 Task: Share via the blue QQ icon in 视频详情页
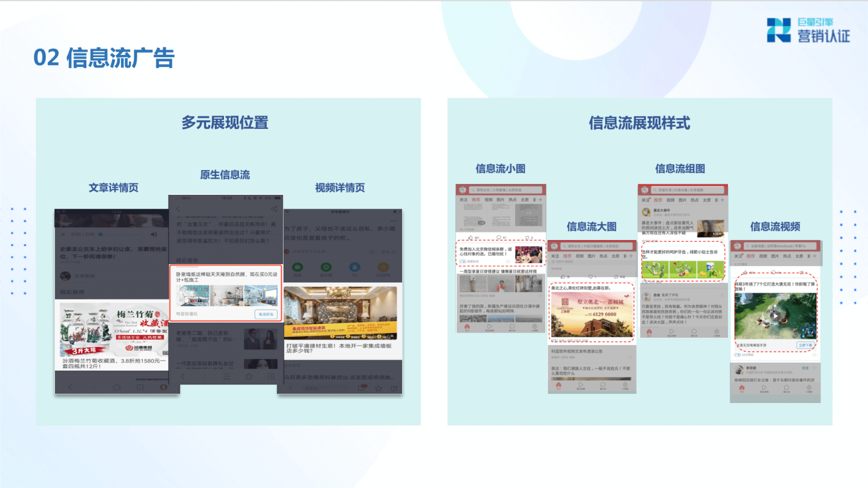click(355, 267)
